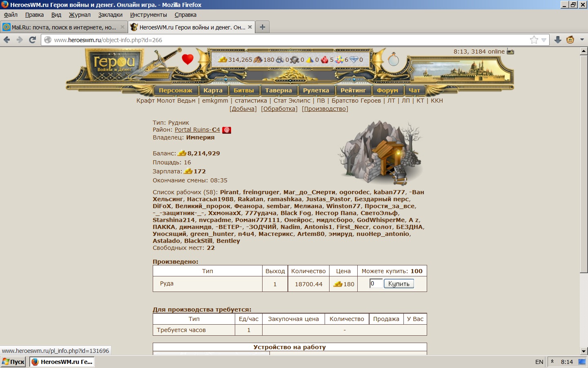Click the HeroesWM.ru taskbar window button
Screen dimensions: 588x368
[62, 362]
